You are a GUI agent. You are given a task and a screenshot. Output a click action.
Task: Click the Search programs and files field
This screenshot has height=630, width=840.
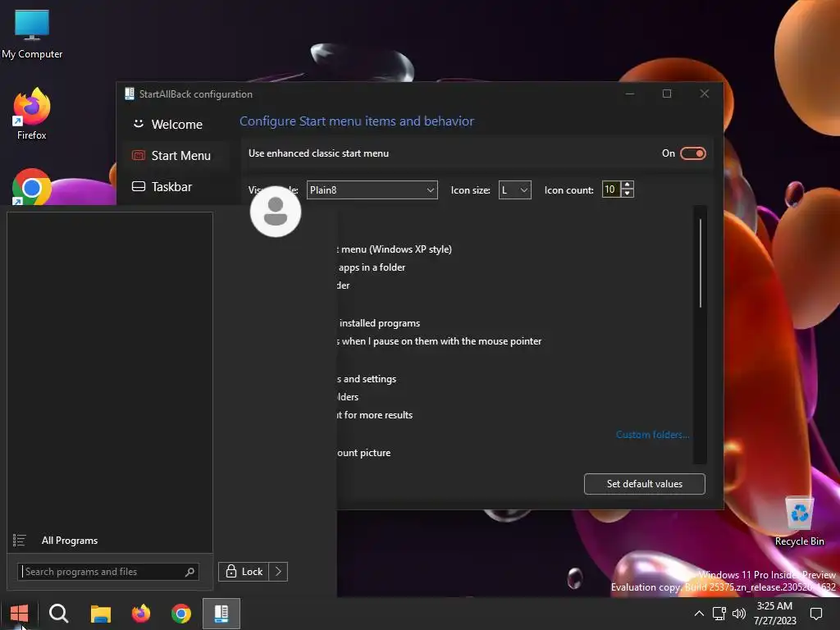tap(108, 572)
